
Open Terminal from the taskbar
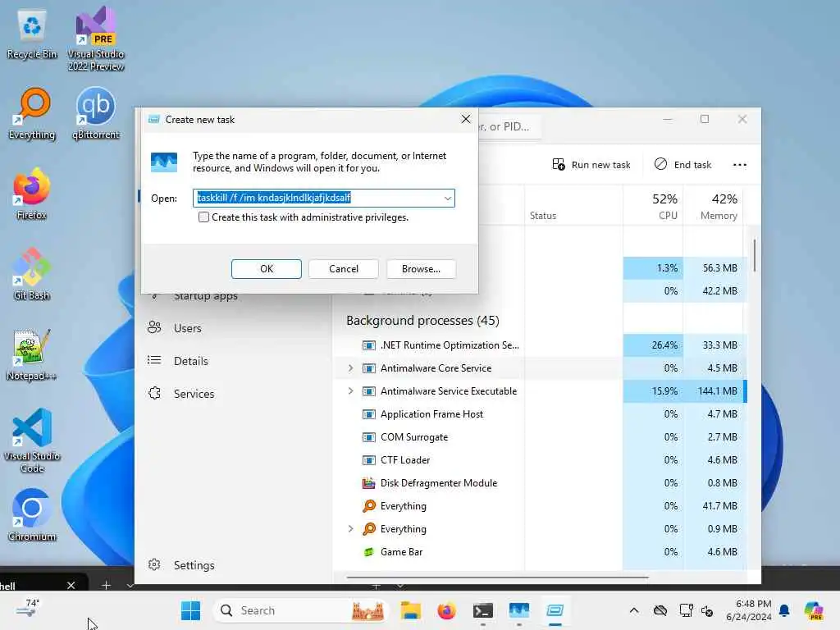482,610
